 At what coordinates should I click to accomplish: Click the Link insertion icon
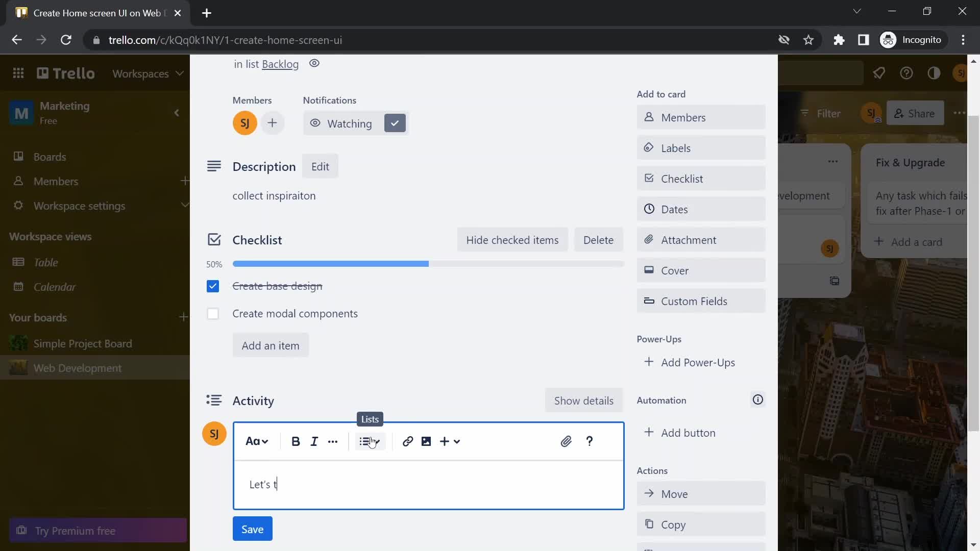click(x=407, y=441)
